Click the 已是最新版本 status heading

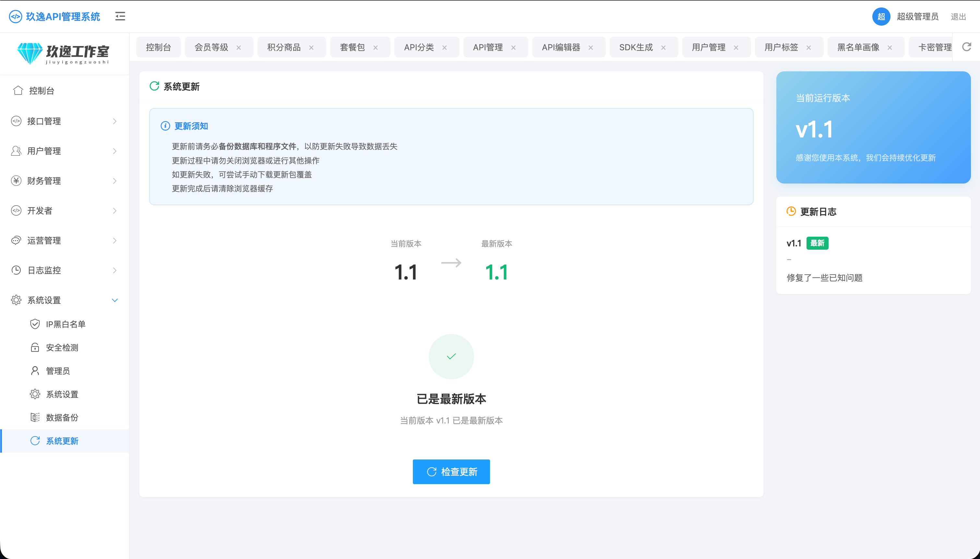pyautogui.click(x=451, y=399)
